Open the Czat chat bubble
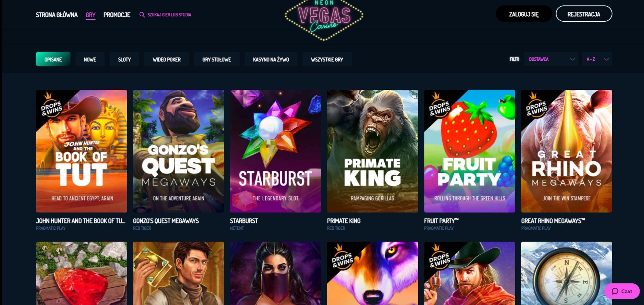Screen dimensions: 644x305 [622, 291]
